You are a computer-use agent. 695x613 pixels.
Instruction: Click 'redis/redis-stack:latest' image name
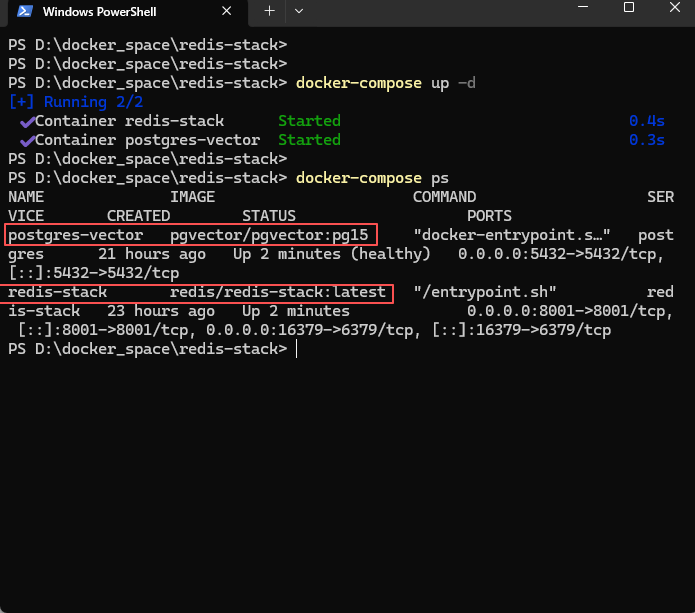click(x=278, y=292)
